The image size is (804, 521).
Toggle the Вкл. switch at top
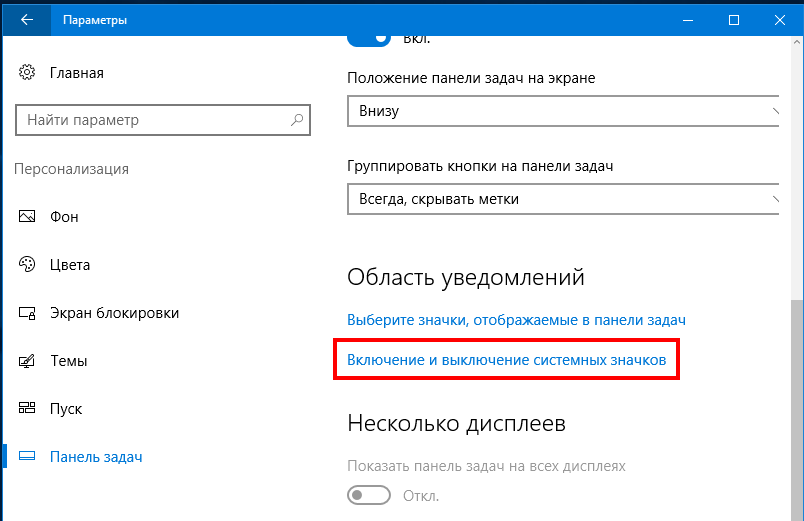[x=369, y=39]
